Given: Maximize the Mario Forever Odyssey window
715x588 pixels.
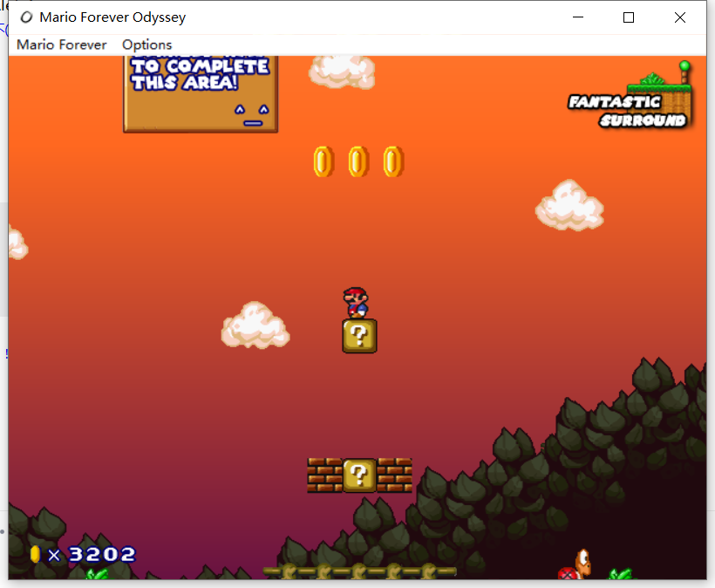Looking at the screenshot, I should click(629, 17).
